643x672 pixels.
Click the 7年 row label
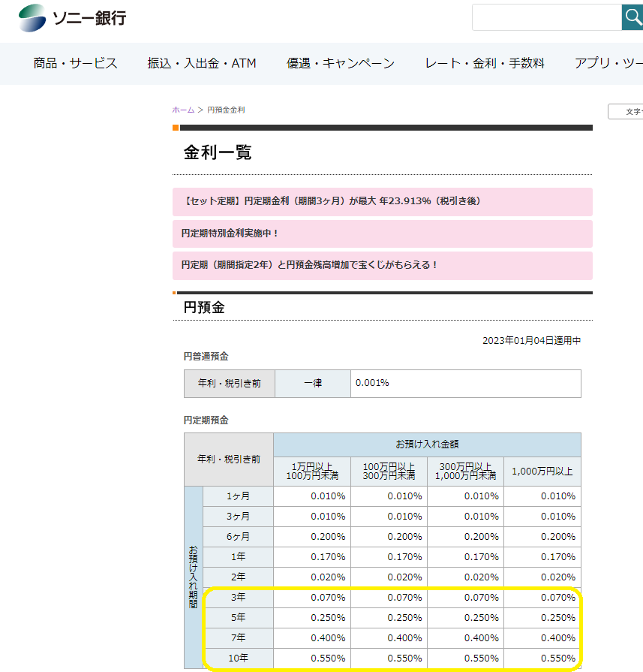tap(238, 637)
